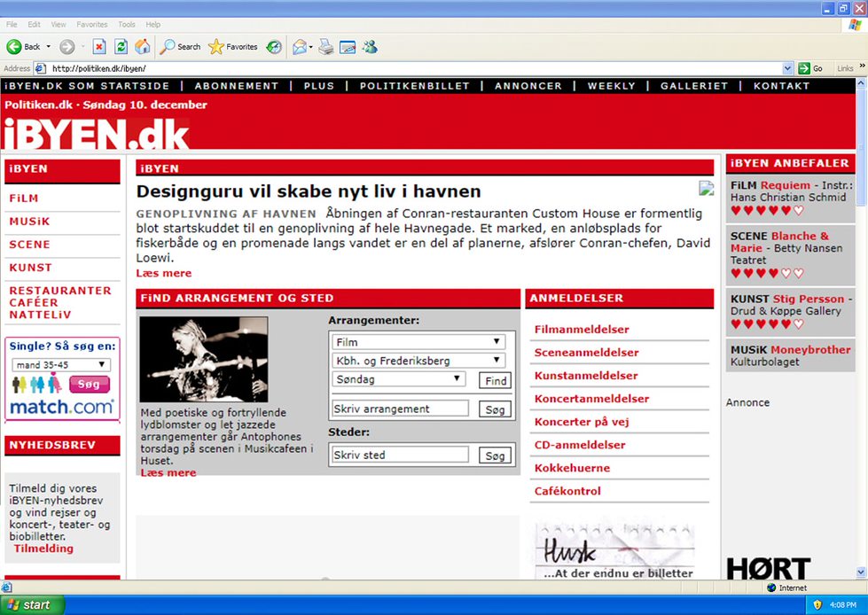This screenshot has width=868, height=615.
Task: Open the Search magnifier tool
Action: 180,47
